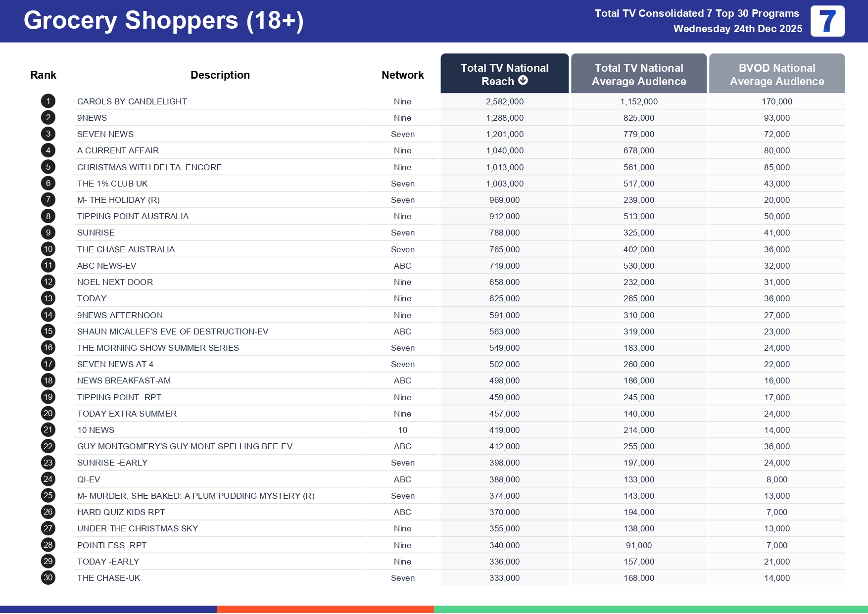Click the rank 5 number badge

(x=48, y=167)
